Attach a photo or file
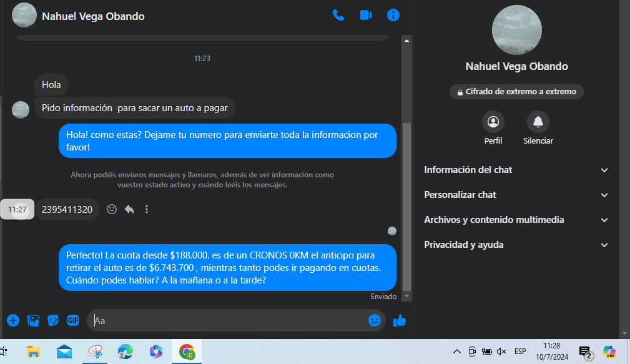 tap(33, 320)
